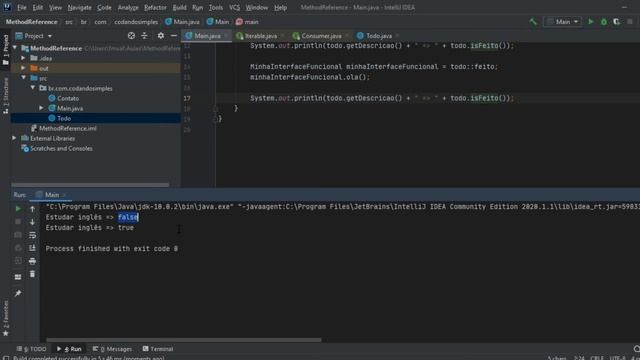Expand External Libraries node
This screenshot has height=360, width=640.
click(x=15, y=138)
